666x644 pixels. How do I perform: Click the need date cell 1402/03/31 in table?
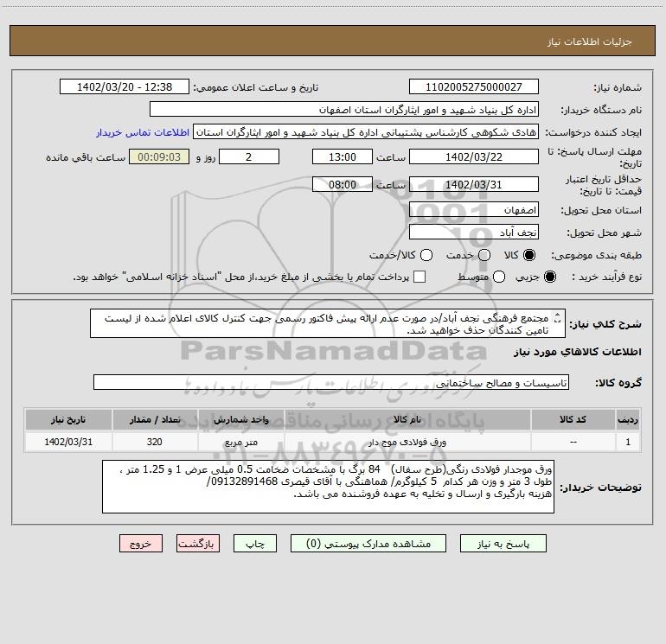pyautogui.click(x=68, y=443)
